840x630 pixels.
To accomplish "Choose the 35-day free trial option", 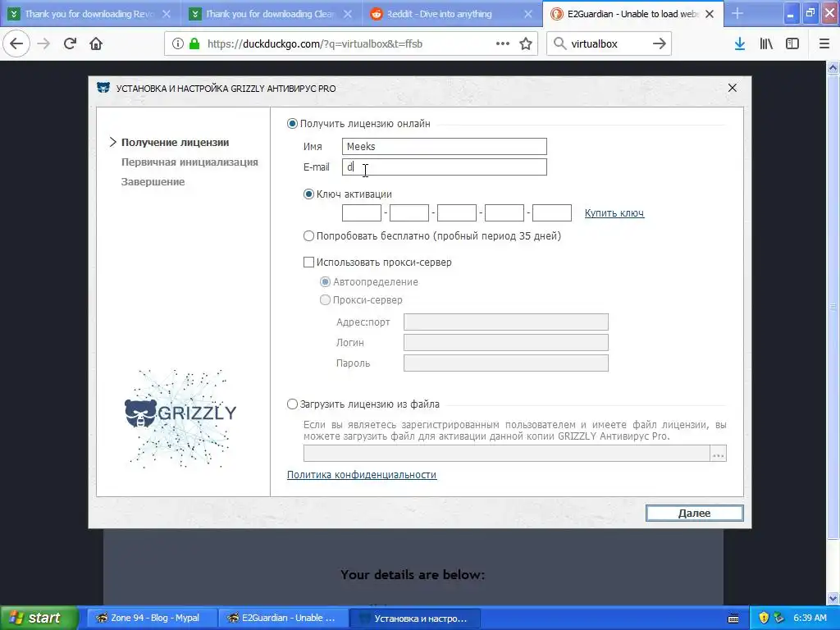I will point(308,235).
